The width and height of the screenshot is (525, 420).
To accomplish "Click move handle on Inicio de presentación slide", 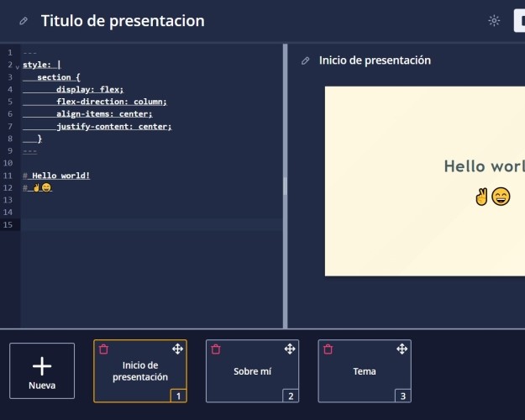I will click(177, 349).
